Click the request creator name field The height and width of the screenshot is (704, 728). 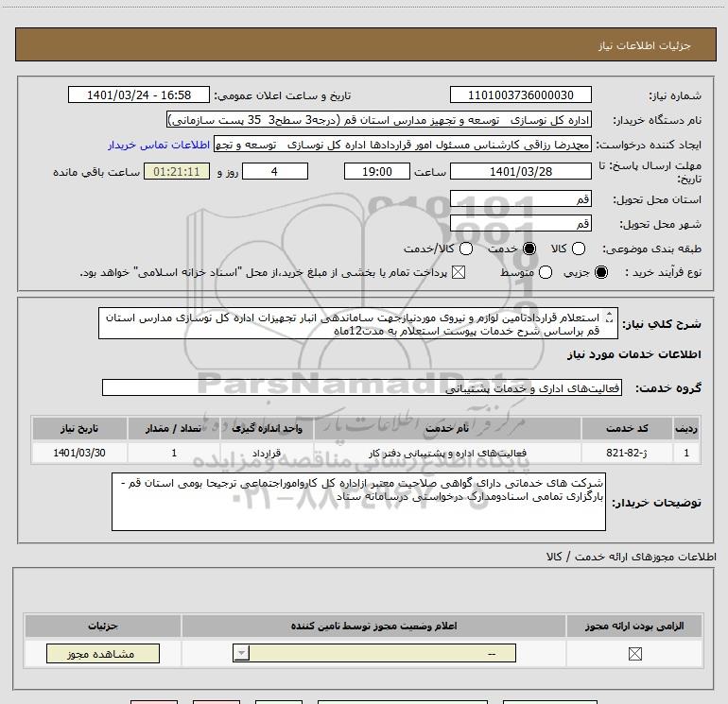(x=403, y=145)
